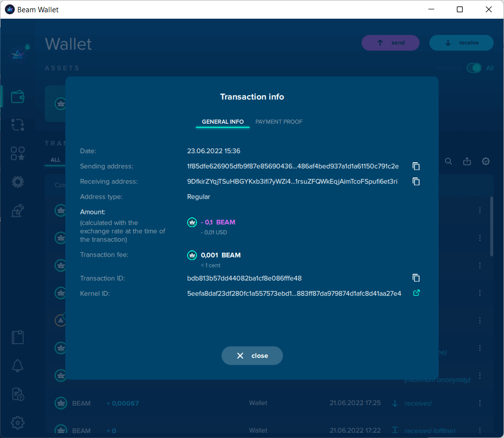Open the DApps store sidebar icon
The width and height of the screenshot is (504, 438).
tap(18, 153)
